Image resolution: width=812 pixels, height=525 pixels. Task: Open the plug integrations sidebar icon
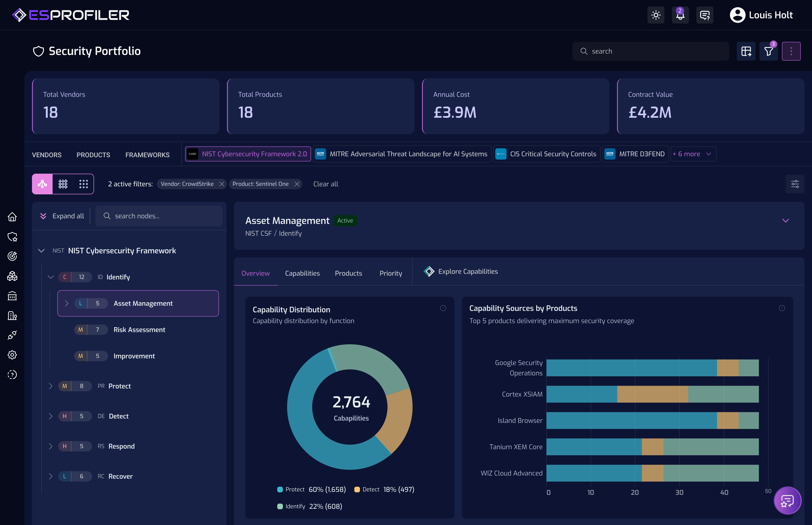(x=12, y=335)
